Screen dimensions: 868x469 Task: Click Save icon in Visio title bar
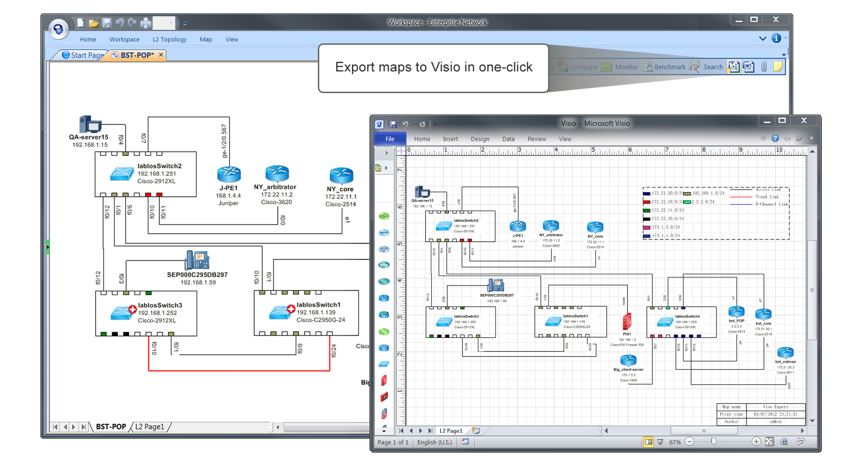click(393, 124)
